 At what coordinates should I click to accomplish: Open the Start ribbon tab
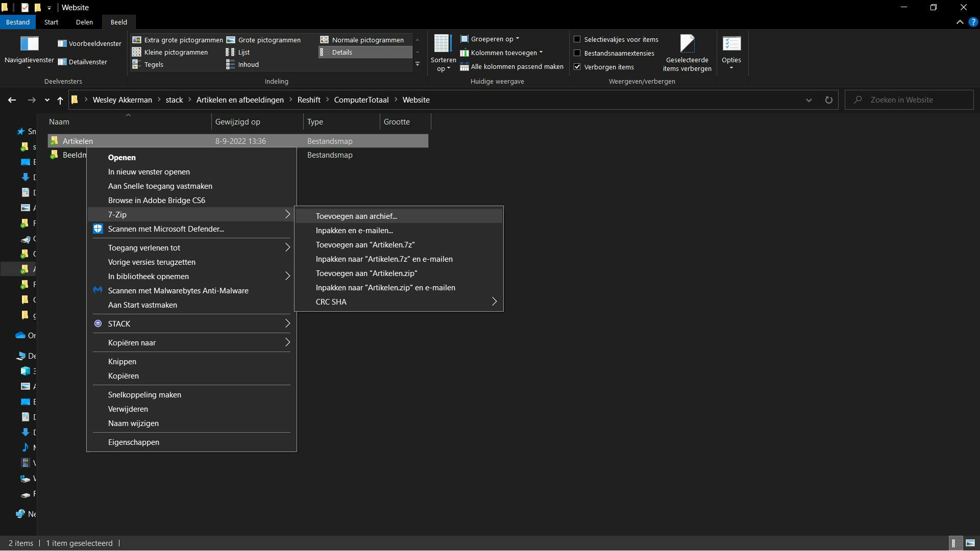(51, 22)
